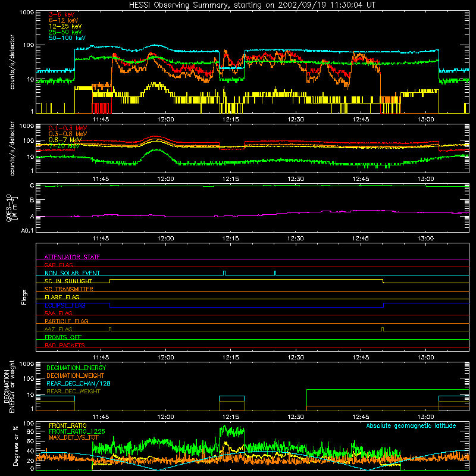476x476 pixels.
Task: Click the 'FRONT_RATIO' legend label
Action: [68, 425]
